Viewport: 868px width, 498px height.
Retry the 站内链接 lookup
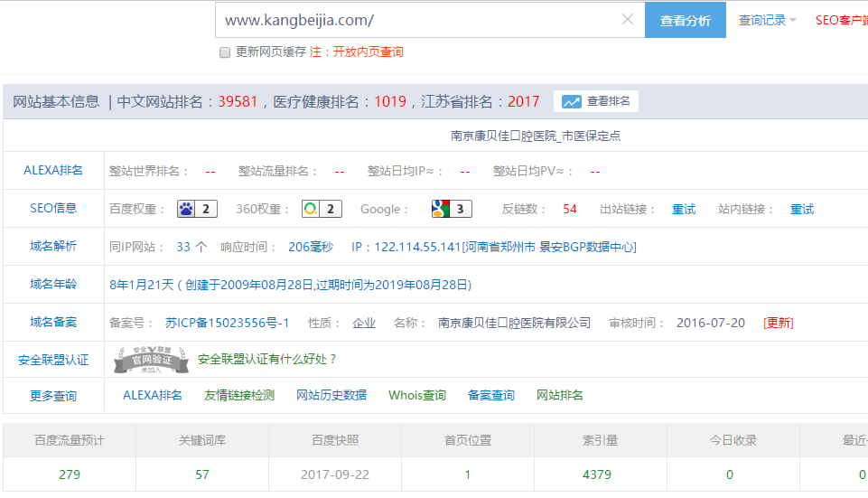click(x=802, y=209)
